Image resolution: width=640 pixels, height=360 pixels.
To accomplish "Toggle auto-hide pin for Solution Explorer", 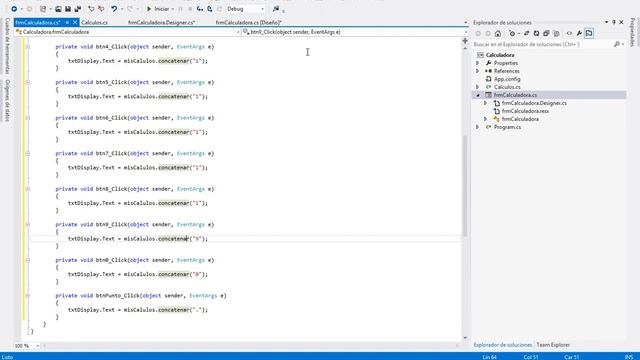I will [x=614, y=22].
